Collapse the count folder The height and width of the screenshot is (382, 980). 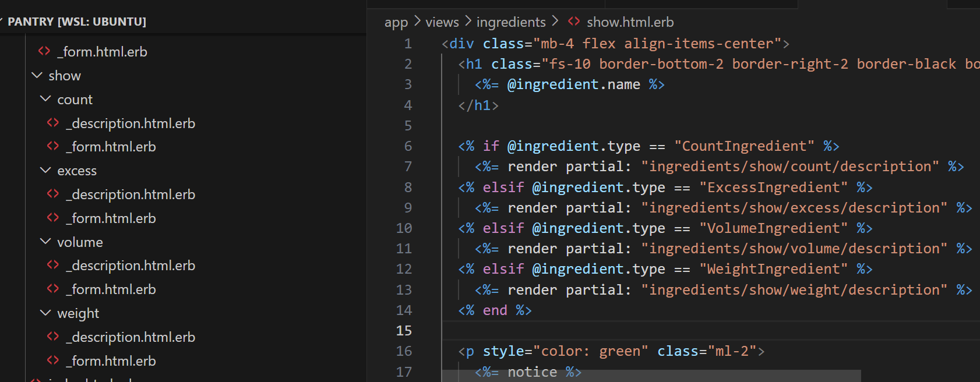[45, 100]
